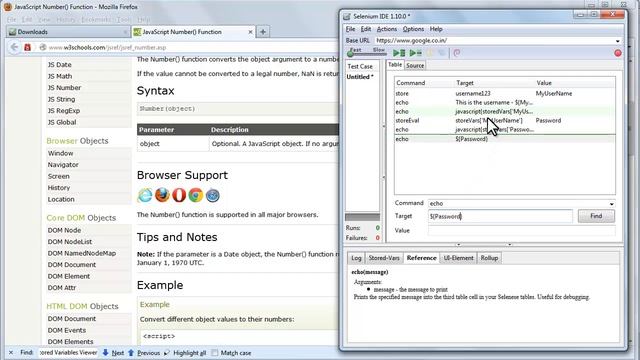Viewport: 640px width, 360px height.
Task: Click the Firefox logo in title bar
Action: pos(7,7)
